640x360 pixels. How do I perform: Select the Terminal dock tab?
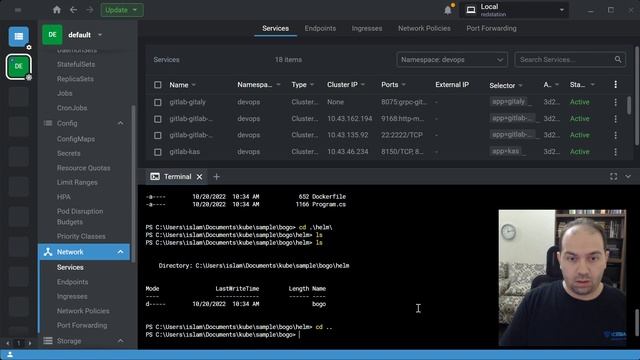[x=178, y=177]
